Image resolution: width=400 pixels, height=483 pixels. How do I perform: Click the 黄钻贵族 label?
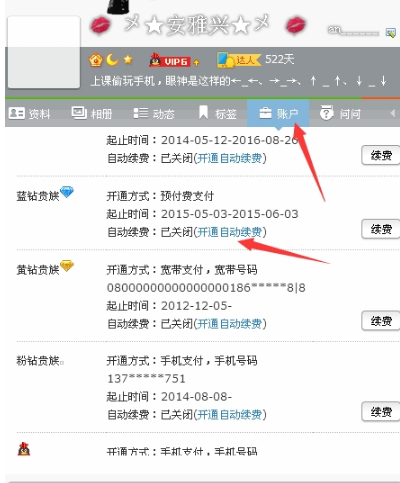pyautogui.click(x=38, y=270)
